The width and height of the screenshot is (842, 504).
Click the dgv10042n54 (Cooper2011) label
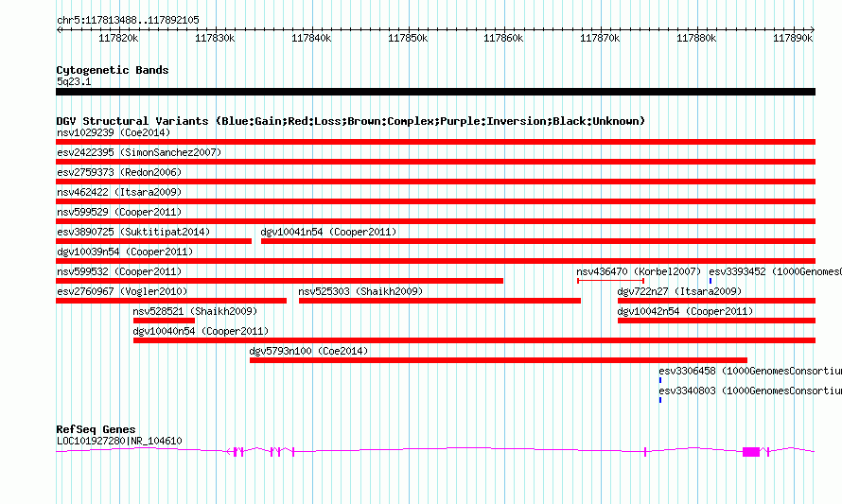pos(685,311)
